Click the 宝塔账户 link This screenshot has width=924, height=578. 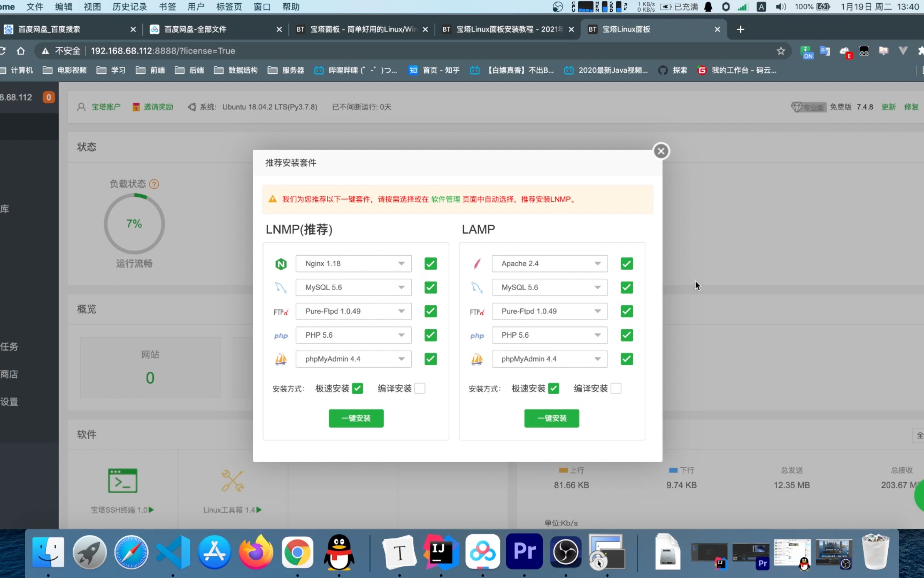(x=106, y=107)
